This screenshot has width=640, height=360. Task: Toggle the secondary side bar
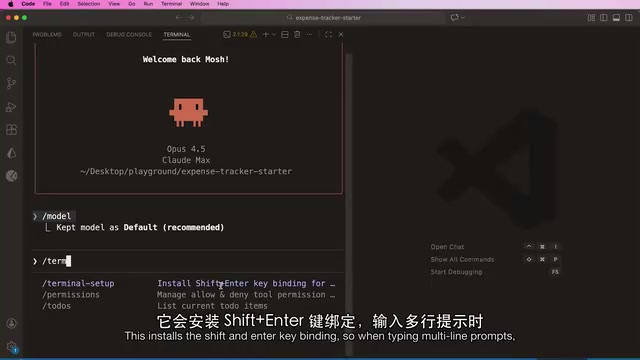point(629,18)
